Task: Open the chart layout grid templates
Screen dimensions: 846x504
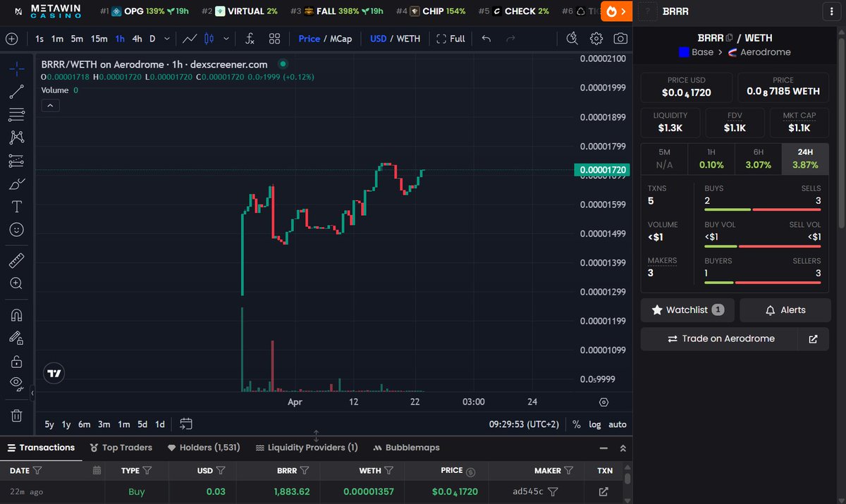Action: coord(274,39)
